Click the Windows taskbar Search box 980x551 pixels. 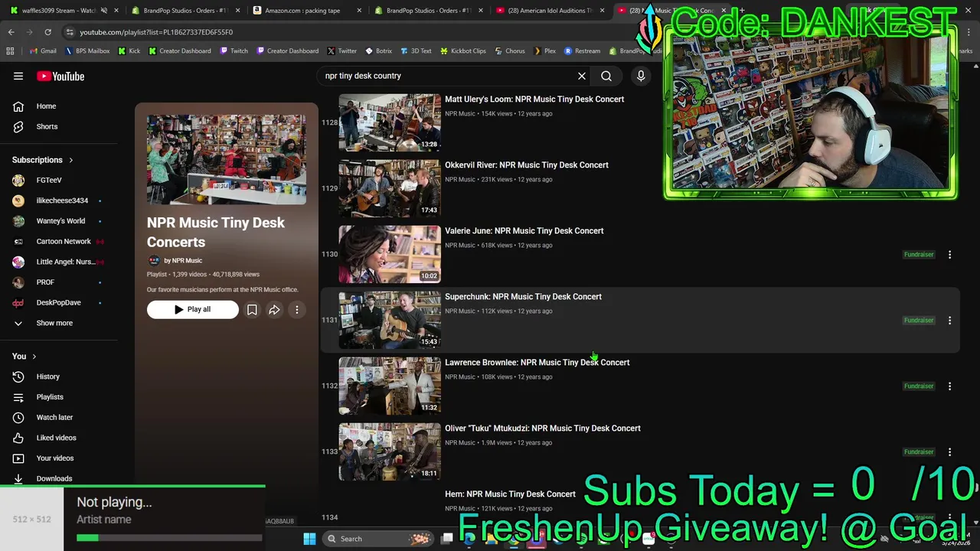coord(377,539)
